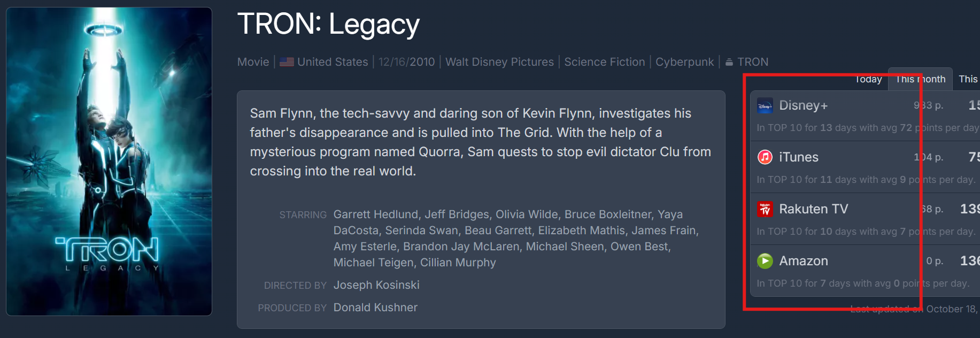The width and height of the screenshot is (980, 338).
Task: Switch to the Today tab
Action: tap(868, 79)
